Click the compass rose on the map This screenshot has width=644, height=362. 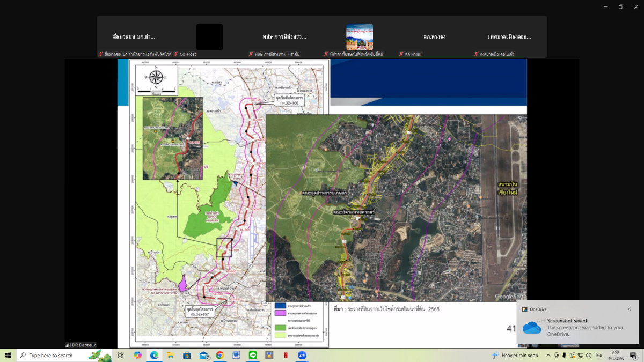156,77
